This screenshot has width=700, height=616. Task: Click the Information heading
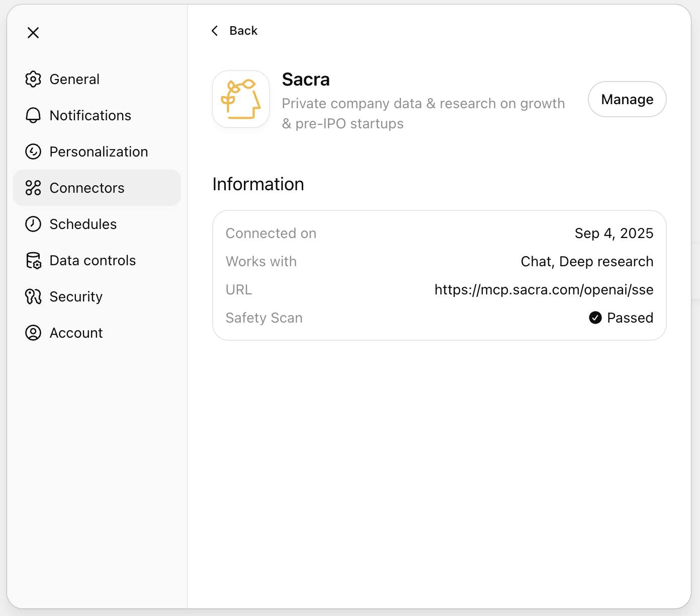[x=258, y=184]
